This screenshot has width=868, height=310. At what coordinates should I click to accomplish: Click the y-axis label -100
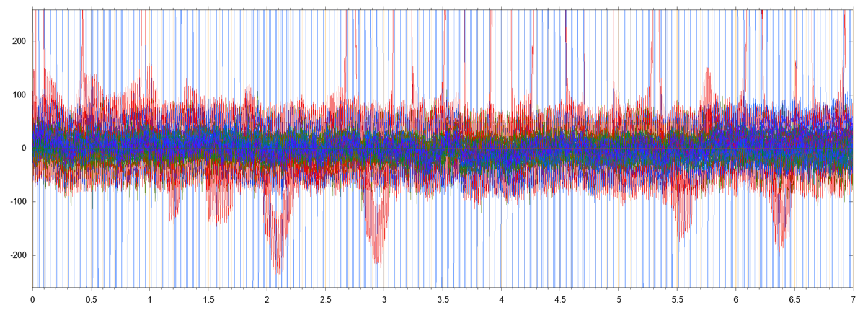click(x=18, y=202)
